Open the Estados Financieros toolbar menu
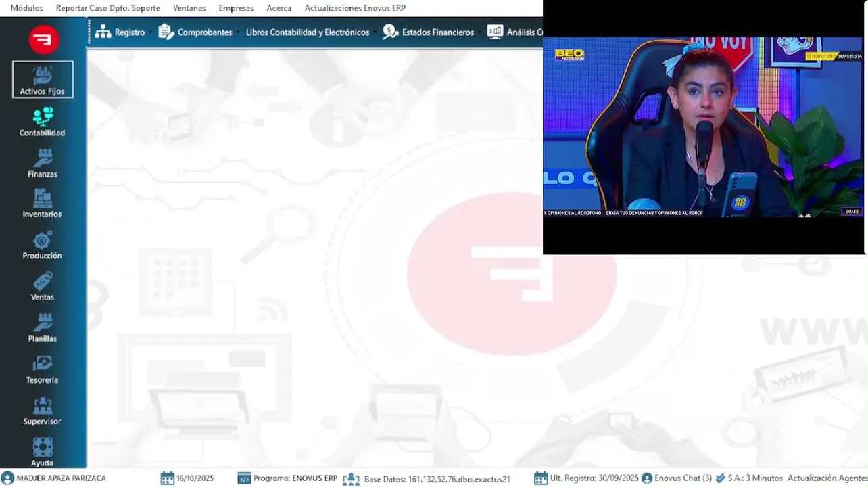Viewport: 868px width, 487px height. [x=438, y=32]
